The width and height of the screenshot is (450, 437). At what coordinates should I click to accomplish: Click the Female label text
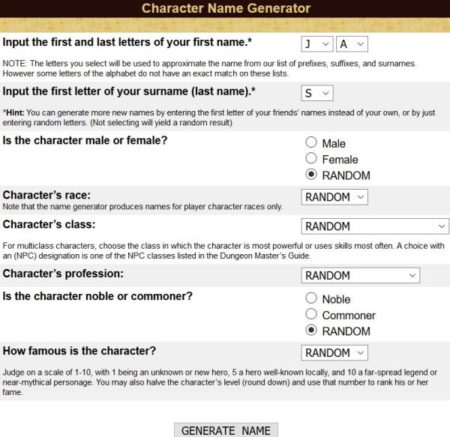[340, 160]
